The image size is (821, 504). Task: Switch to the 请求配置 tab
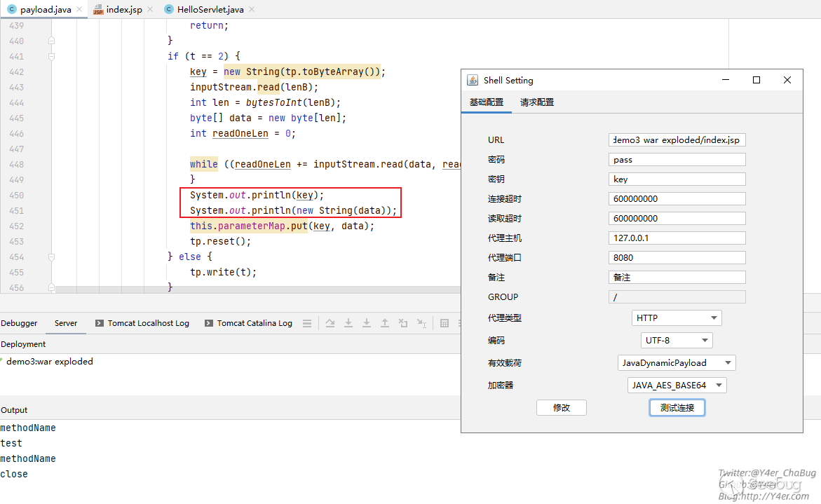pos(537,102)
